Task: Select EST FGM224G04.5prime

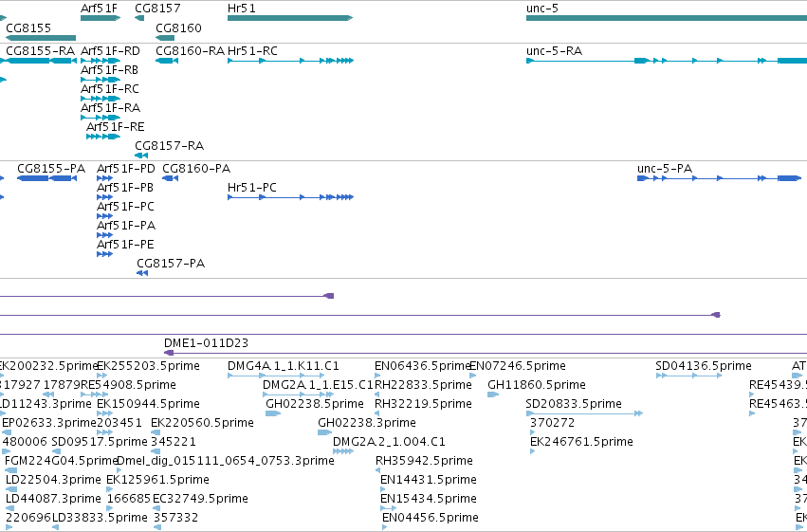Action: tap(10, 470)
